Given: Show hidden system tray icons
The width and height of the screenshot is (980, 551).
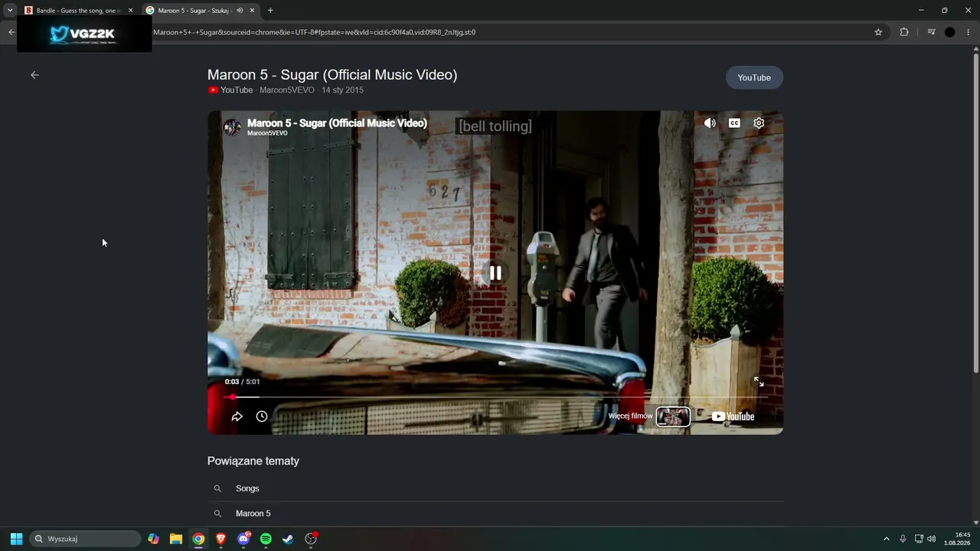Looking at the screenshot, I should (887, 539).
